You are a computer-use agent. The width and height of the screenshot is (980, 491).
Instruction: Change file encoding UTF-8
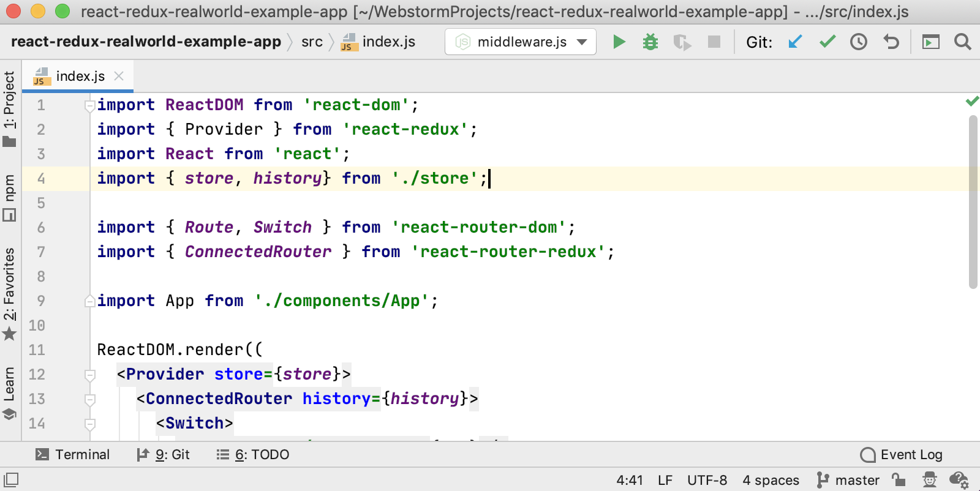[707, 480]
